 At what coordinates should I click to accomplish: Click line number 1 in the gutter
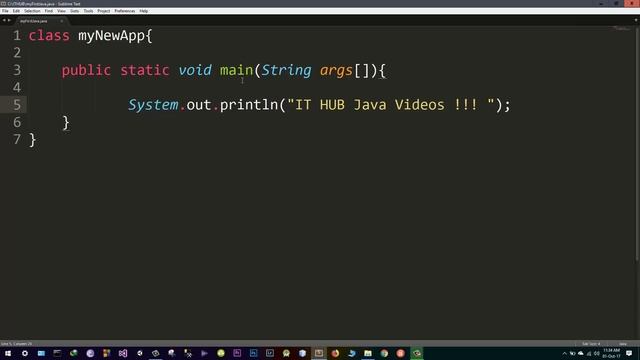17,36
